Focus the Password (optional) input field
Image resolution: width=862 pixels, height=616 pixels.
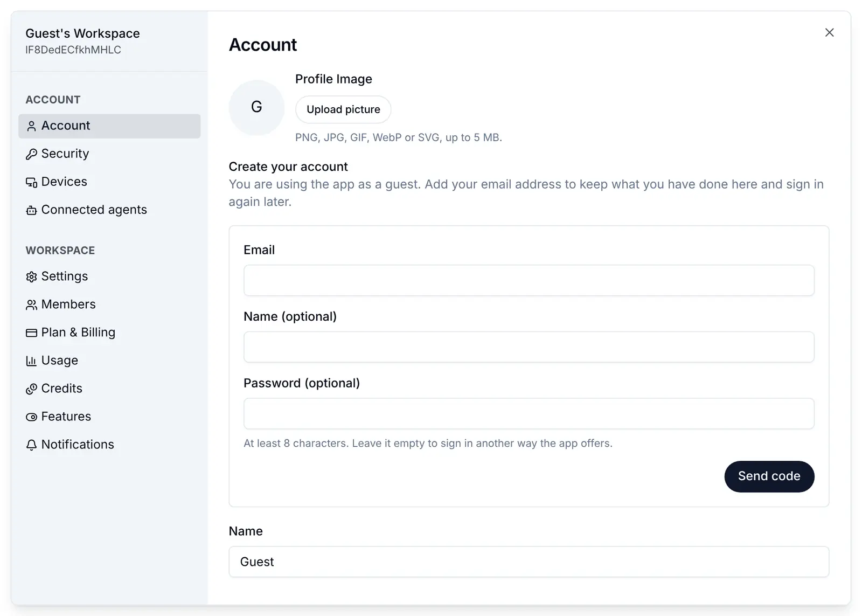click(529, 414)
